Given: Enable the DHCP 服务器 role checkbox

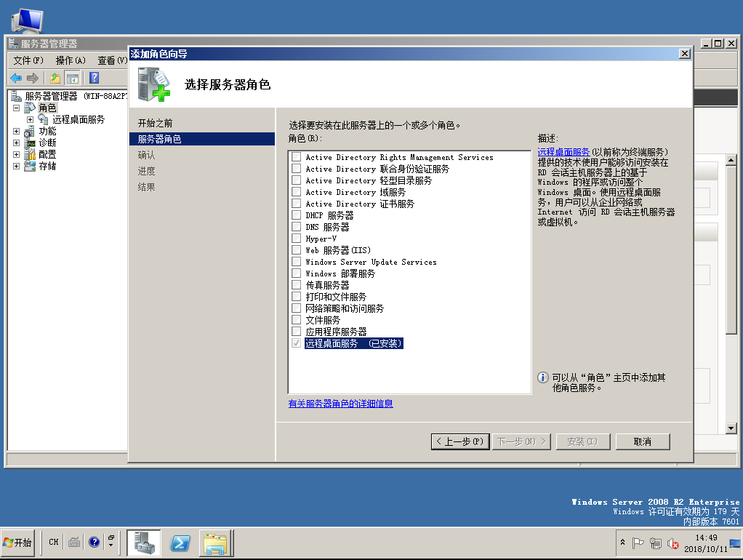Looking at the screenshot, I should [296, 215].
